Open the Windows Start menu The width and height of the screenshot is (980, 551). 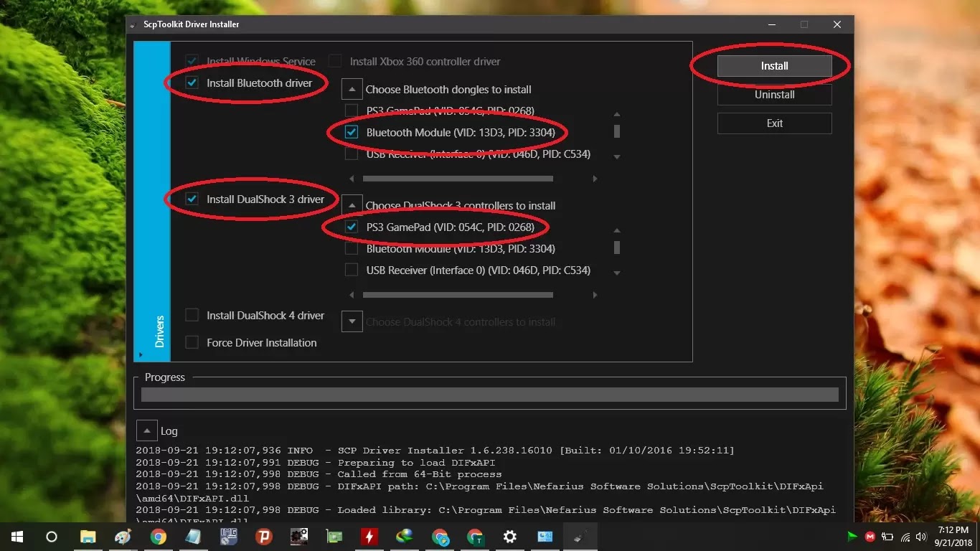tap(17, 537)
